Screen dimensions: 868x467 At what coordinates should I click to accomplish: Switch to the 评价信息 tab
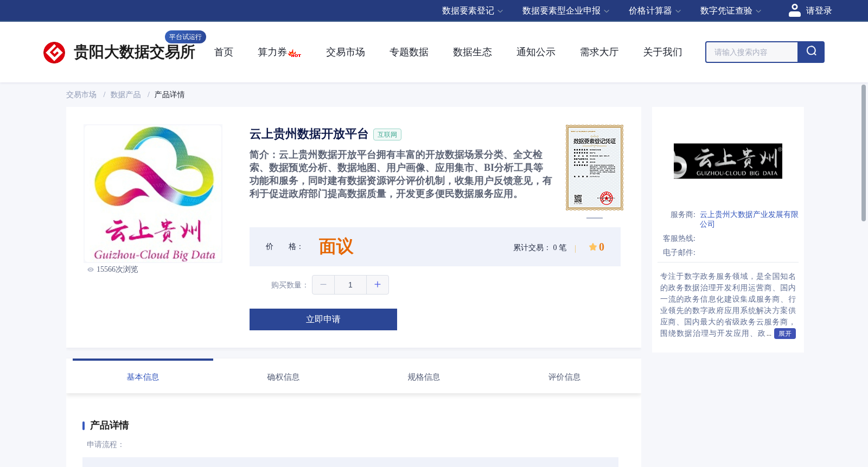pos(564,377)
